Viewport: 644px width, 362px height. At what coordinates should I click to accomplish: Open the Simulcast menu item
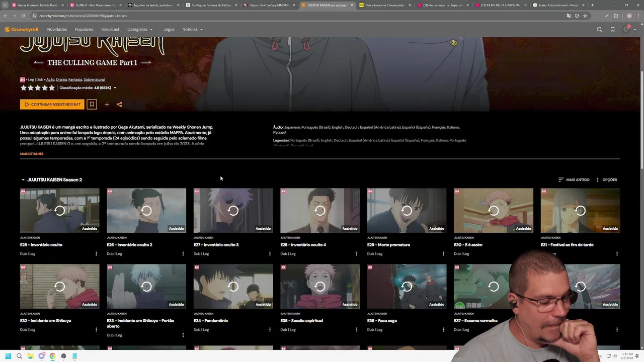[110, 29]
